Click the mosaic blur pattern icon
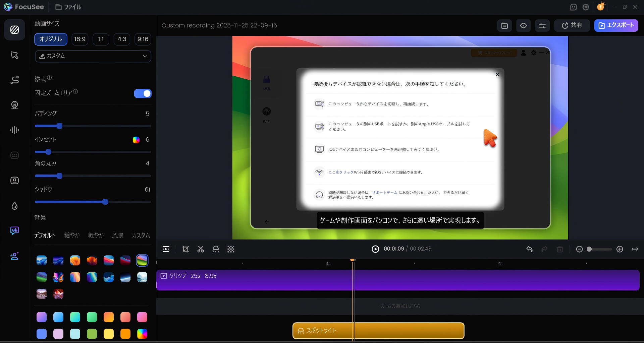Screen dimensions: 644x343 (231, 249)
